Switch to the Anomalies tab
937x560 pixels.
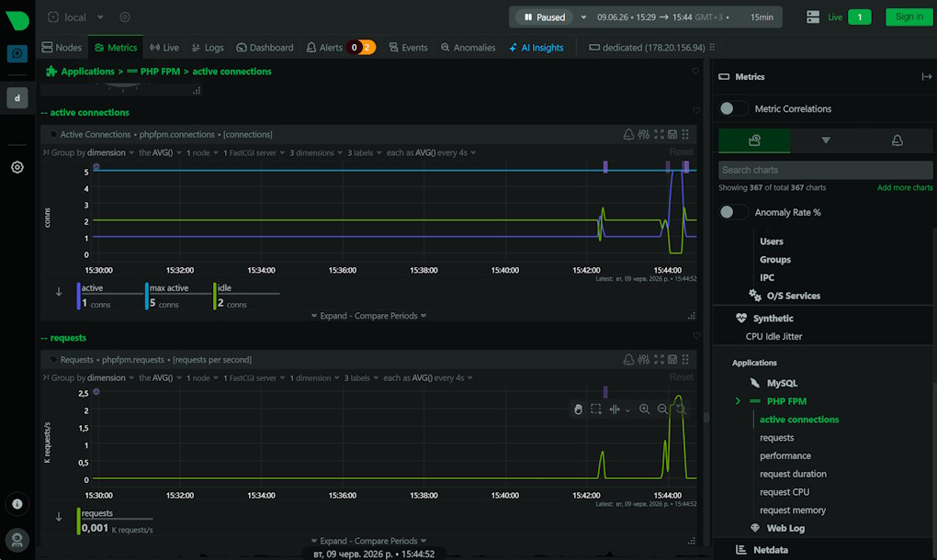pos(468,48)
